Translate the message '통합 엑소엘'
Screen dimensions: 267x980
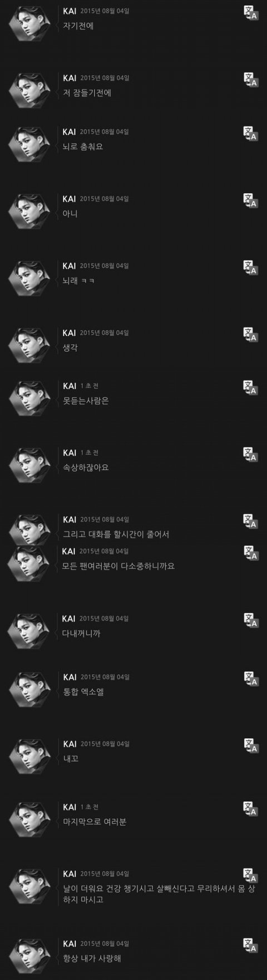250,679
